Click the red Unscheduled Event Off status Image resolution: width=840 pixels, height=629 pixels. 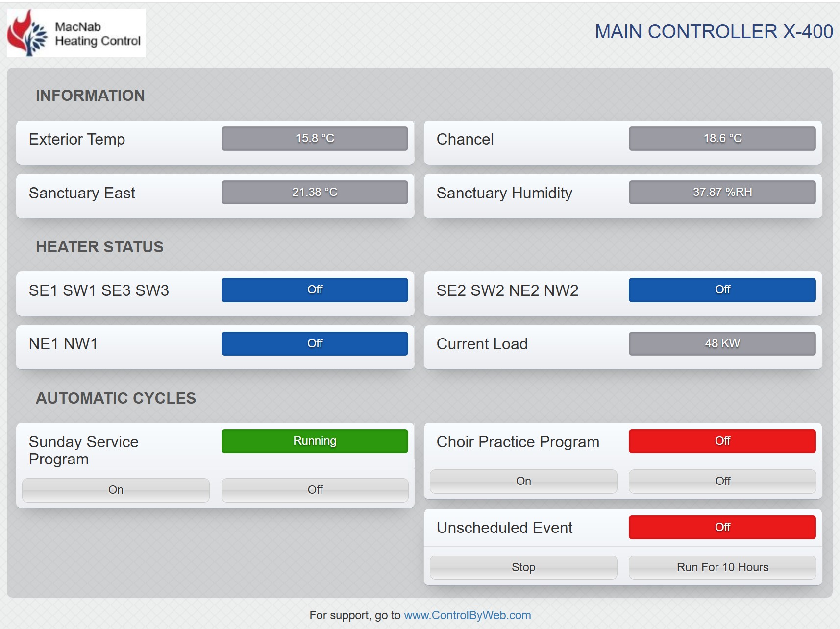[722, 527]
